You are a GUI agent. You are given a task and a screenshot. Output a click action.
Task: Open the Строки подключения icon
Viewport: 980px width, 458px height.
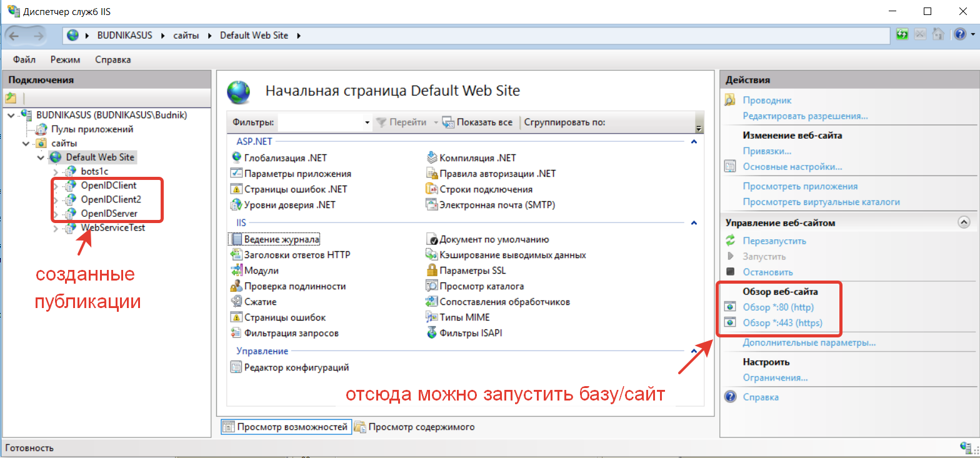[x=431, y=189]
